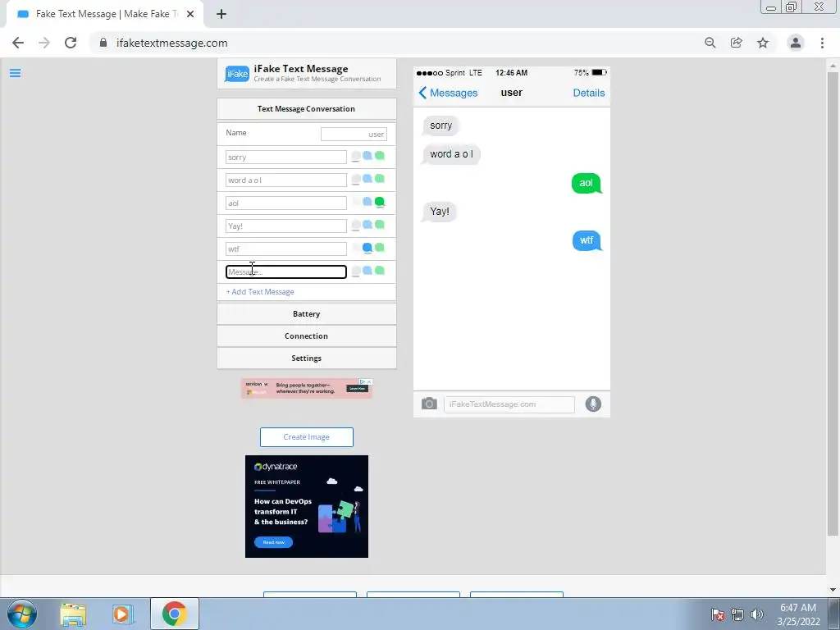Set 'word a o l' message to gray bubble
Viewport: 840px width, 630px height.
click(x=356, y=180)
